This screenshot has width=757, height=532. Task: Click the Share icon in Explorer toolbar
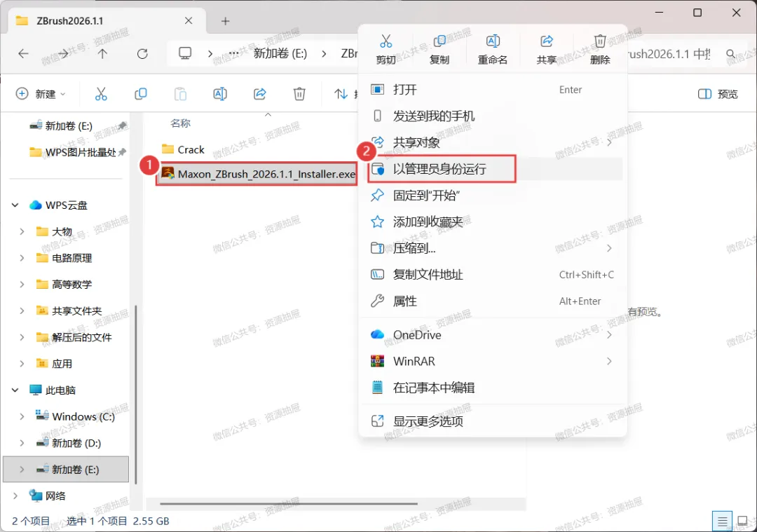point(260,94)
